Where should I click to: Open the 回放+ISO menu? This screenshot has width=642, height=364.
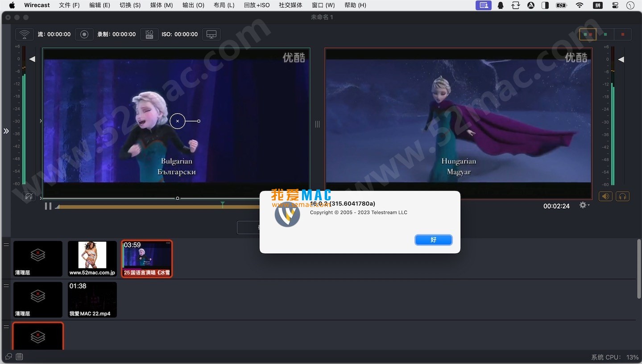click(x=257, y=5)
